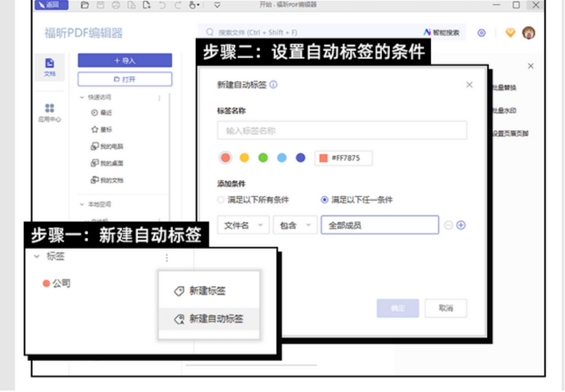Close the 新建自动标签 dialog
The height and width of the screenshot is (392, 565).
click(x=469, y=85)
